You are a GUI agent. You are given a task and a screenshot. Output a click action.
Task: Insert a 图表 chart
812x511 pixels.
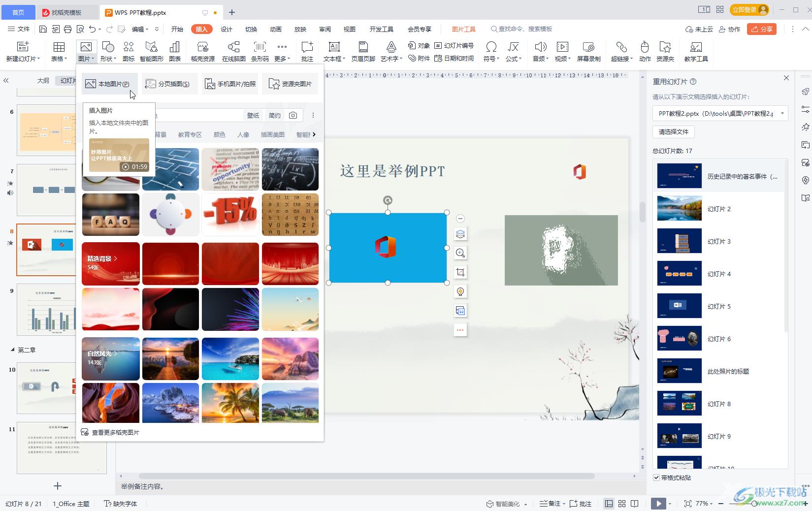pos(175,51)
